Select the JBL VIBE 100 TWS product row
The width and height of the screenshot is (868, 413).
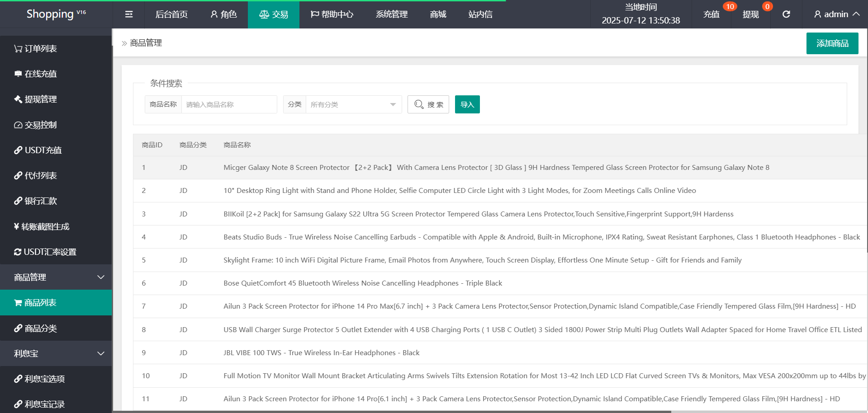500,353
